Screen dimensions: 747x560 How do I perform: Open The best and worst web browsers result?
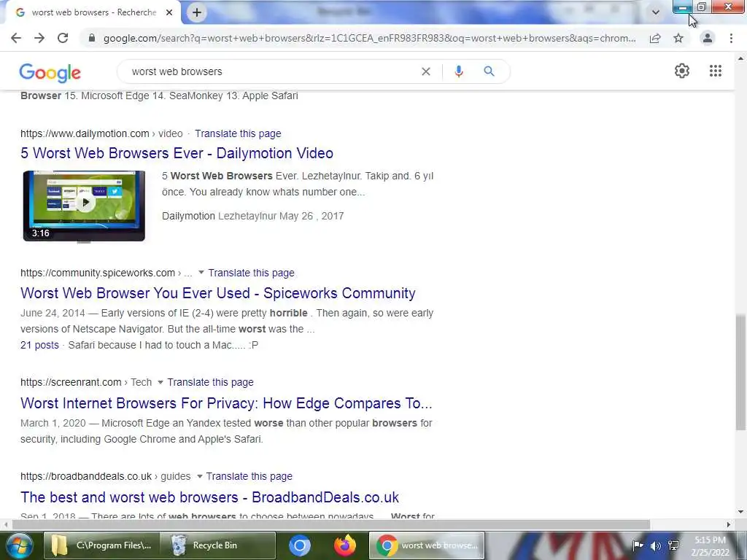[209, 497]
